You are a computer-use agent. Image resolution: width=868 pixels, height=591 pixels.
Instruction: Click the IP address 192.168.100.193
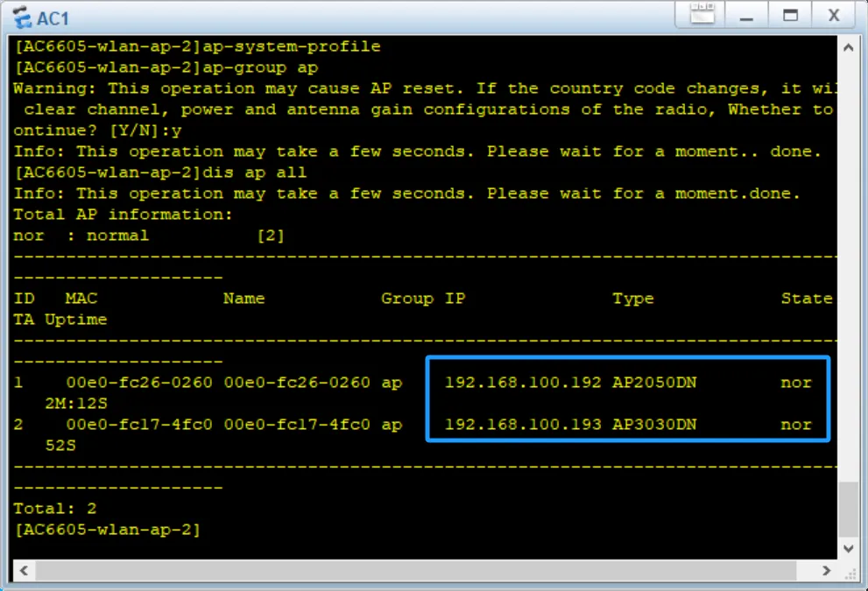click(523, 425)
